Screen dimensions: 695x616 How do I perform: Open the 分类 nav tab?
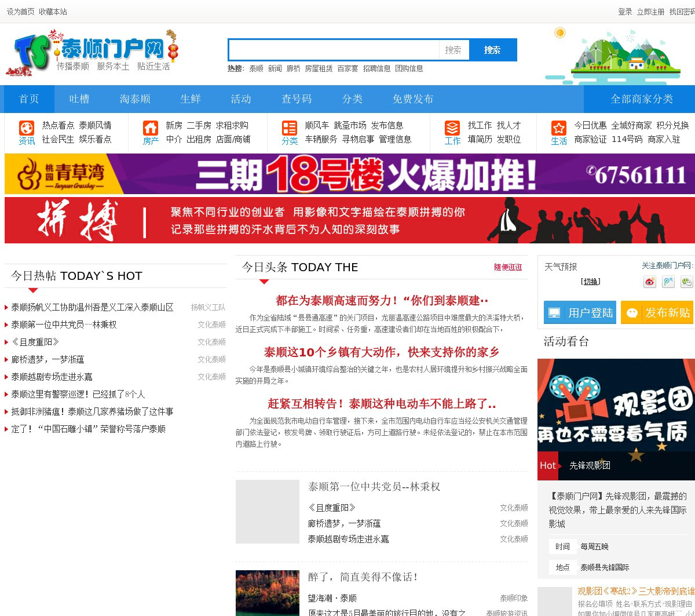tap(352, 99)
